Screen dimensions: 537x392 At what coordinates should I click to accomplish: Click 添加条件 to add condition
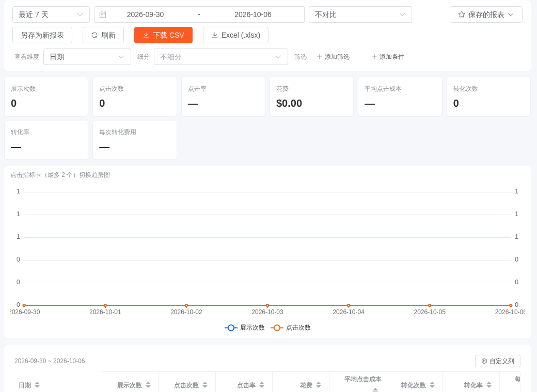click(x=388, y=57)
